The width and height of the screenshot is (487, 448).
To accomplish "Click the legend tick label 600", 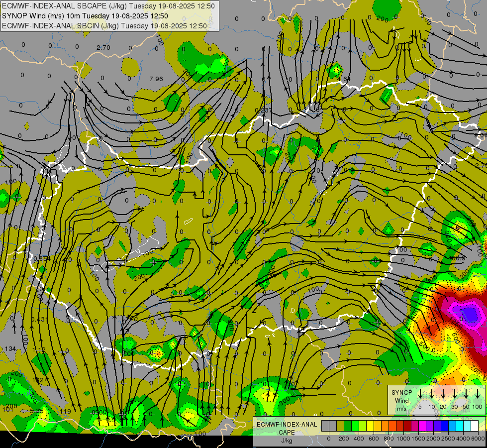I will 374,439.
